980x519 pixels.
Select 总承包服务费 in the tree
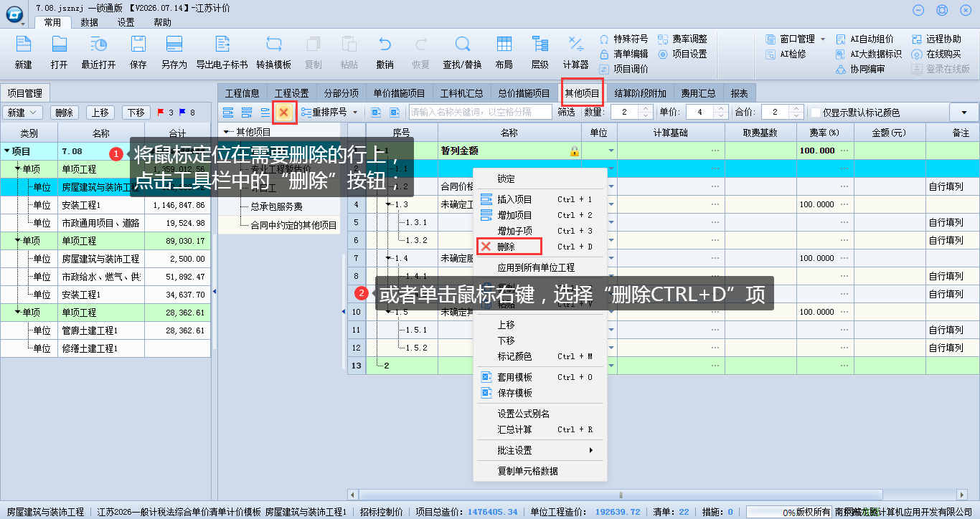[276, 206]
